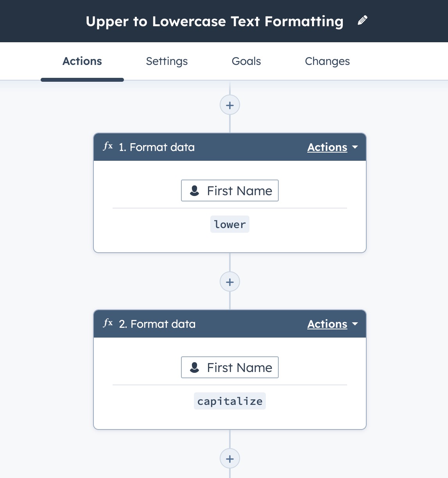
Task: Click the fx icon on step 1
Action: pos(108,147)
